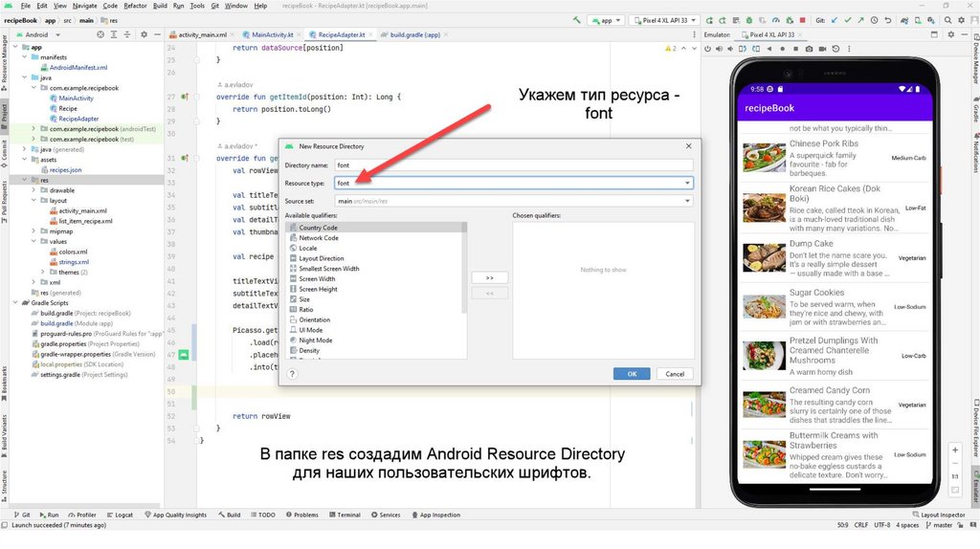Click the Cancel button in dialog
Screen dimensions: 980x549
674,374
